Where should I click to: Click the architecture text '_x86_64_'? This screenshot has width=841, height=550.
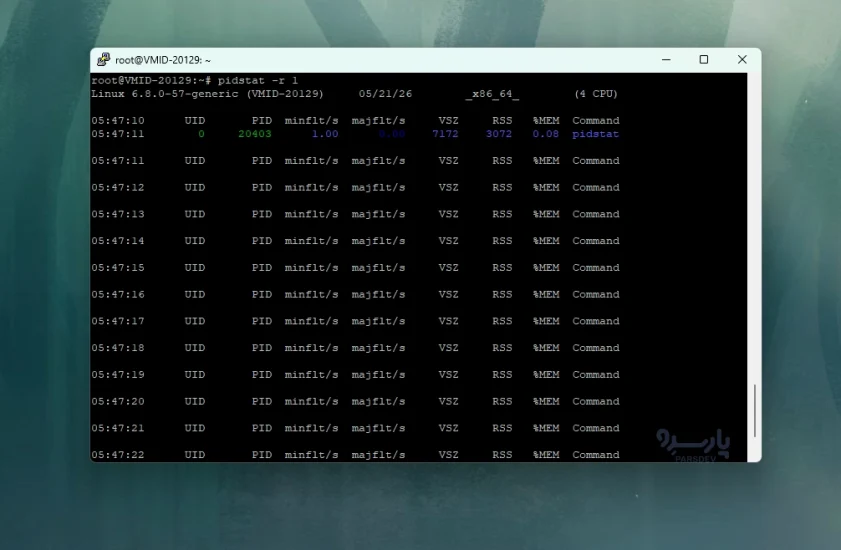(x=492, y=94)
